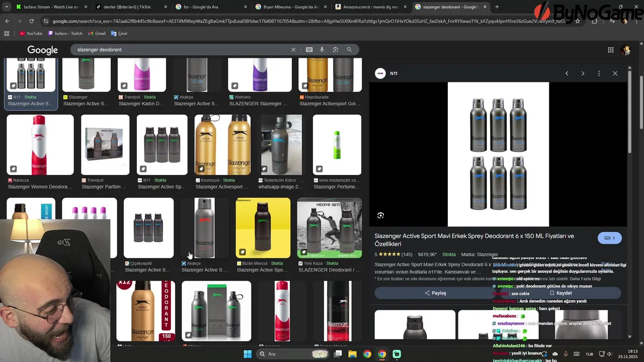This screenshot has width=644, height=362.
Task: Click the Windows taskbar Ara search box
Action: 293,354
